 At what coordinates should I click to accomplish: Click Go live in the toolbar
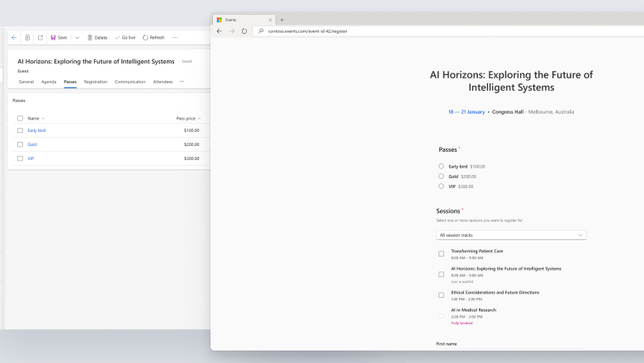pyautogui.click(x=125, y=37)
